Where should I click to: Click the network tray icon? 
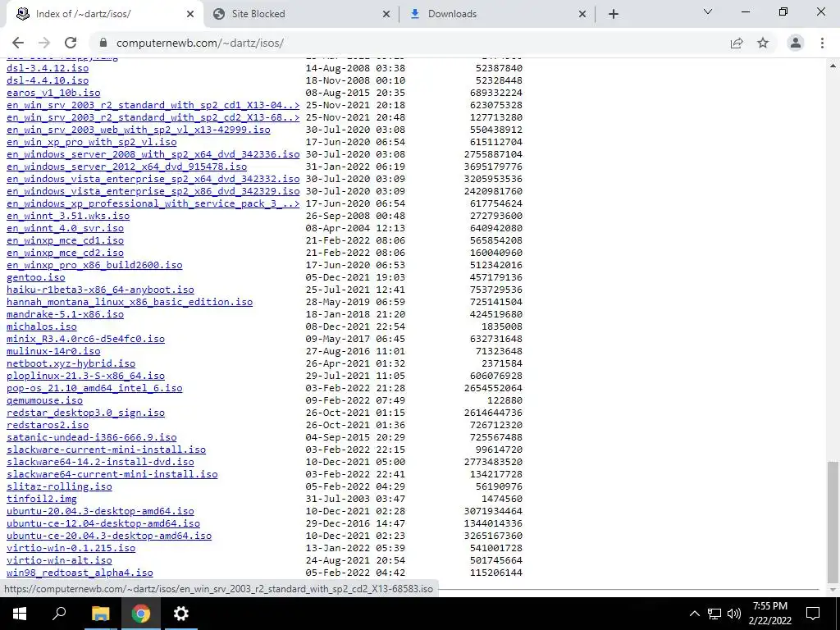coord(714,614)
